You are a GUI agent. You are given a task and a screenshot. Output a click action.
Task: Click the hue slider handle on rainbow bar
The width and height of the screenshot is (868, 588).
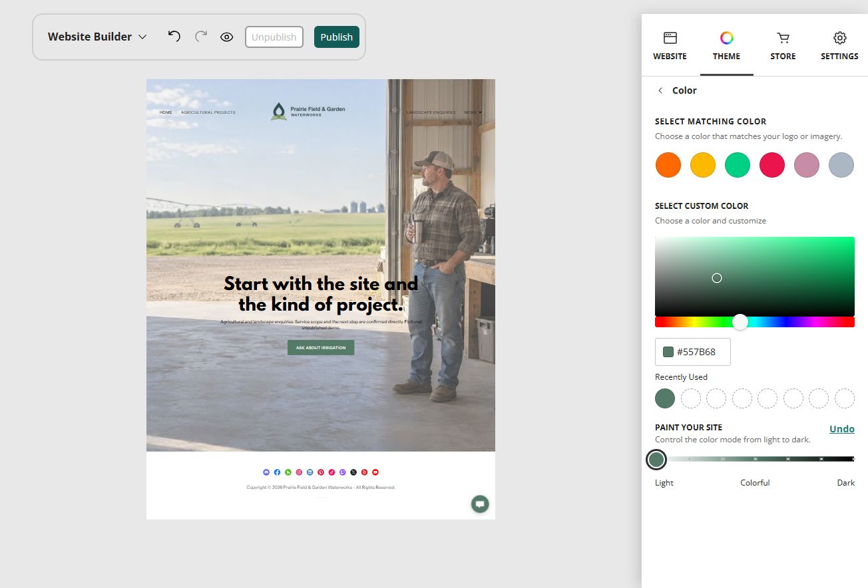740,322
